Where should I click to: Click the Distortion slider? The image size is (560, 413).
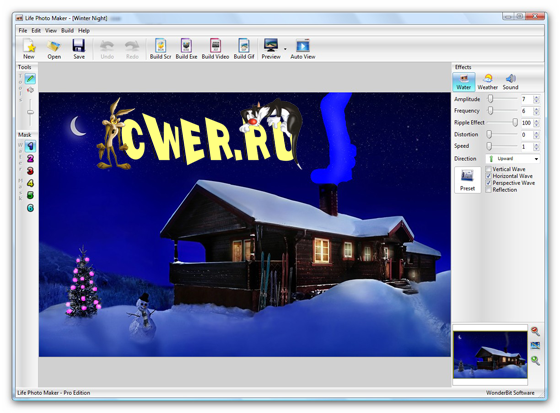click(x=502, y=134)
